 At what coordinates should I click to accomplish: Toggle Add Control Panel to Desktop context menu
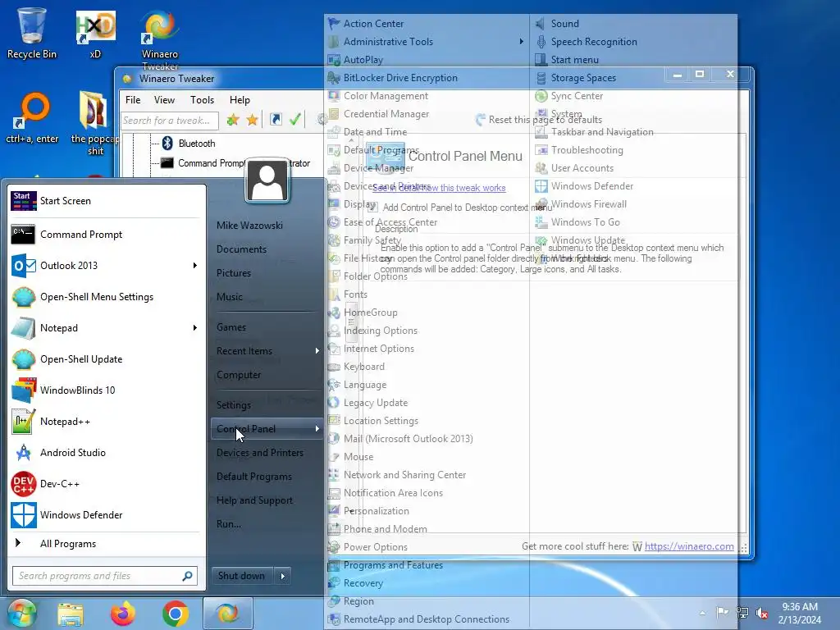tap(373, 208)
